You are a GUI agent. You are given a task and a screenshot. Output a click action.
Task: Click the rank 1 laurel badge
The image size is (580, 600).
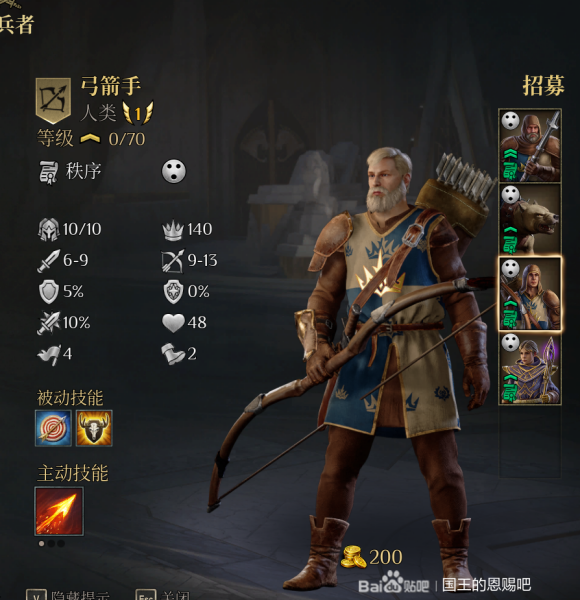(138, 113)
